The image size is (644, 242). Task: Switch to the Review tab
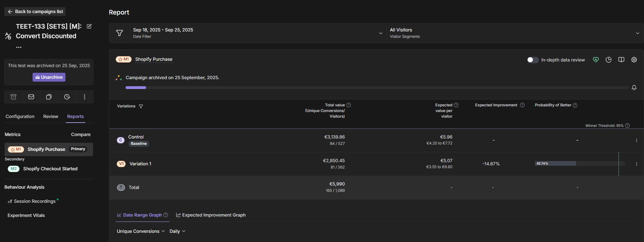(51, 117)
